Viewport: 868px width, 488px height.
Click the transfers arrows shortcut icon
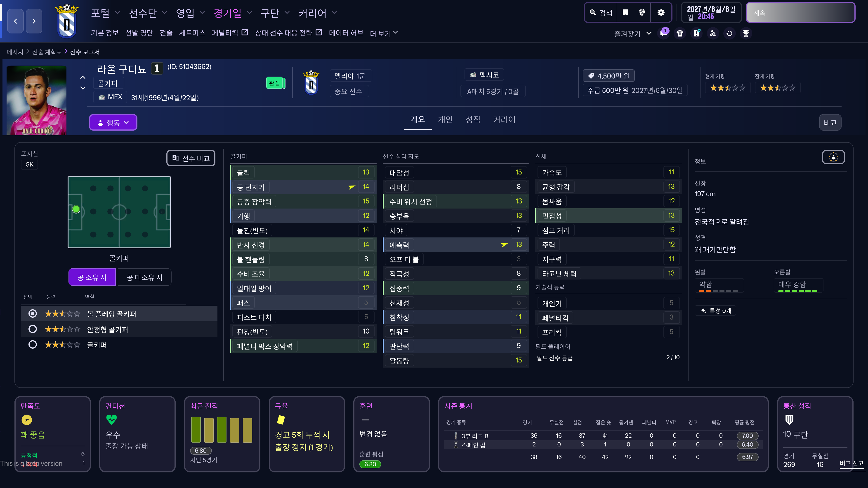(729, 33)
